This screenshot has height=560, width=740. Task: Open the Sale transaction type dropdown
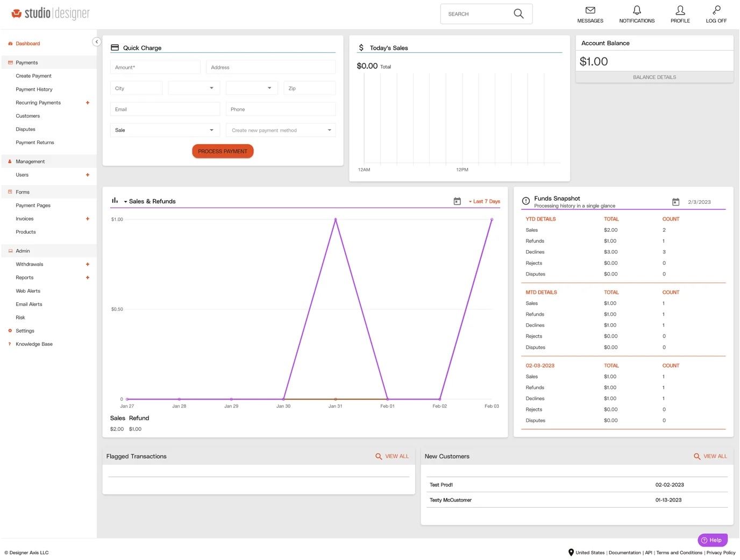point(164,130)
